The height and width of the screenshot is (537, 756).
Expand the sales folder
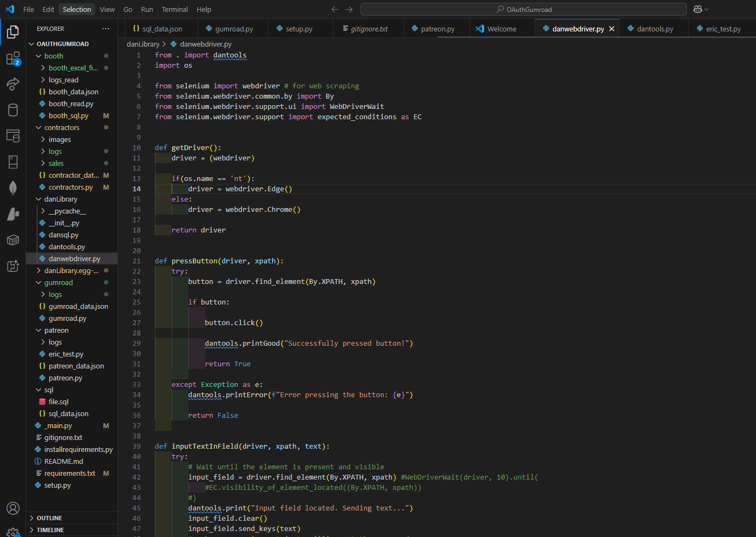71,163
